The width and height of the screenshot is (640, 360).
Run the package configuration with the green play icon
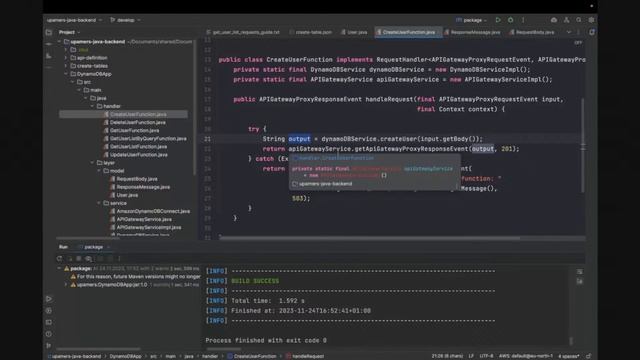click(x=498, y=20)
